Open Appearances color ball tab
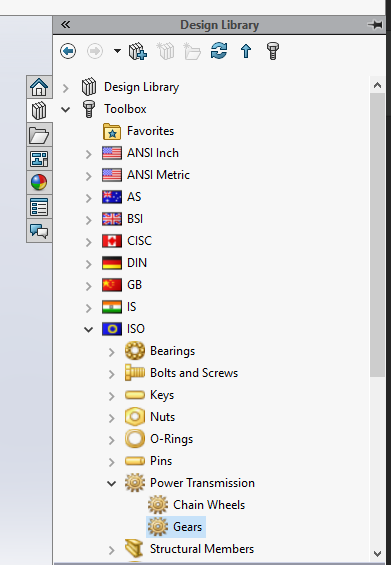 (x=39, y=182)
